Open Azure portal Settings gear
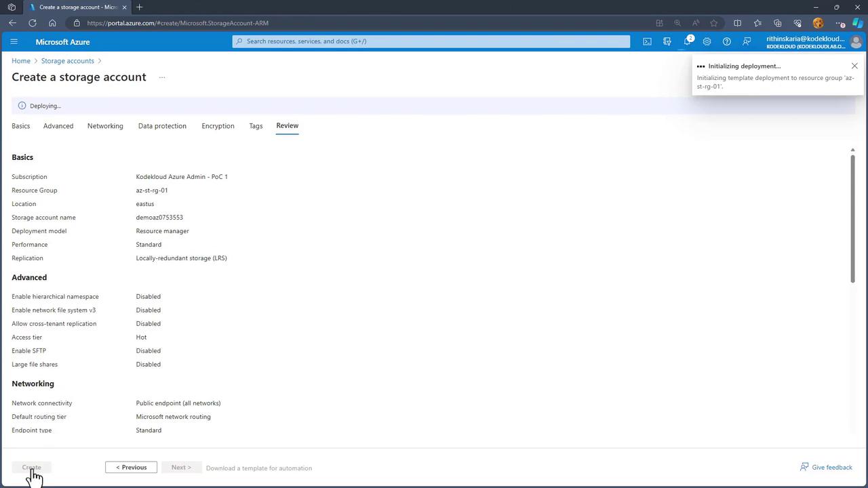The width and height of the screenshot is (868, 488). click(707, 41)
